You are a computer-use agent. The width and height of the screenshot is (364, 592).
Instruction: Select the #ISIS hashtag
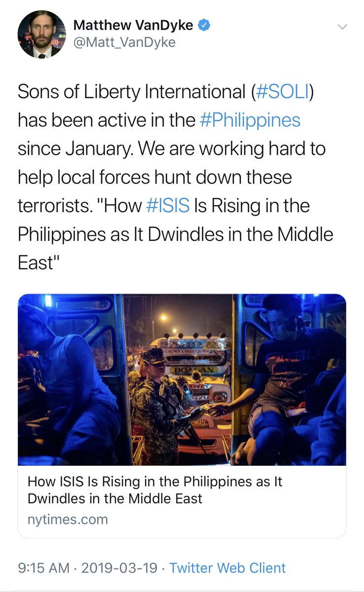pos(168,205)
